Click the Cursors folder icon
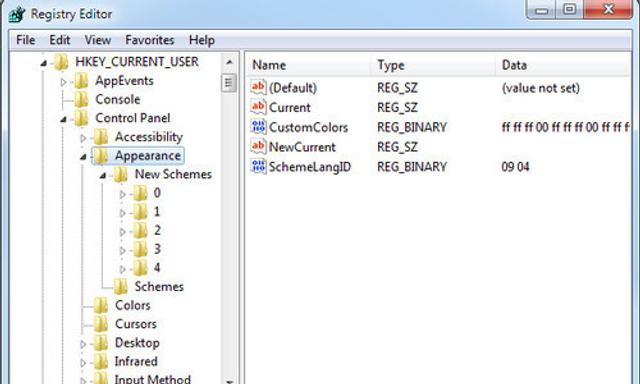The image size is (640, 384). [x=100, y=324]
